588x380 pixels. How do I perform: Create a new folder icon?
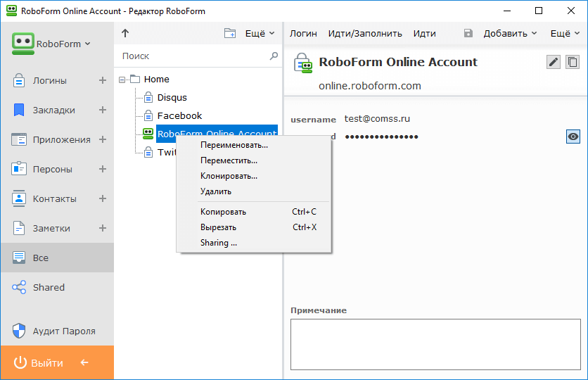(x=230, y=33)
